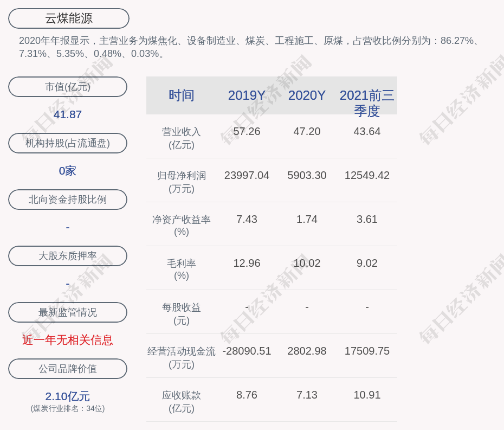Click revenue value 57.26

(247, 131)
